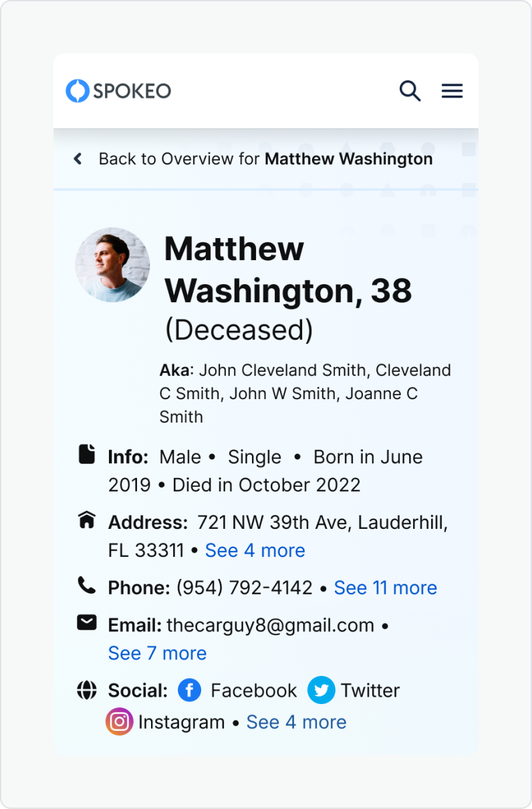Click the Address house icon

pyautogui.click(x=87, y=519)
